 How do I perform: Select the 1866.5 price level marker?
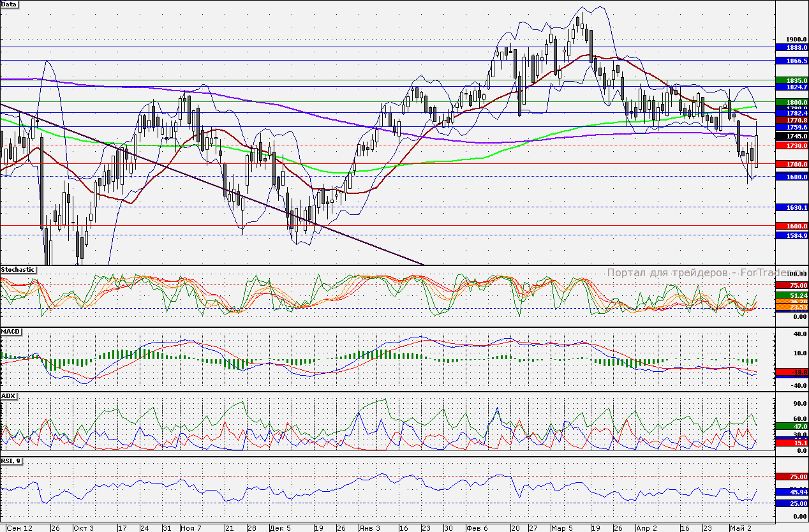coord(792,61)
